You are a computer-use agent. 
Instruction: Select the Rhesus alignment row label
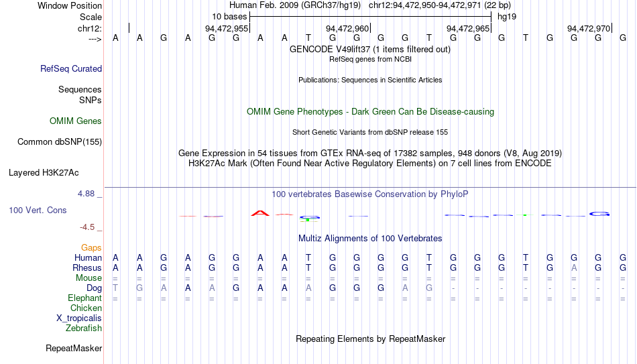coord(87,268)
